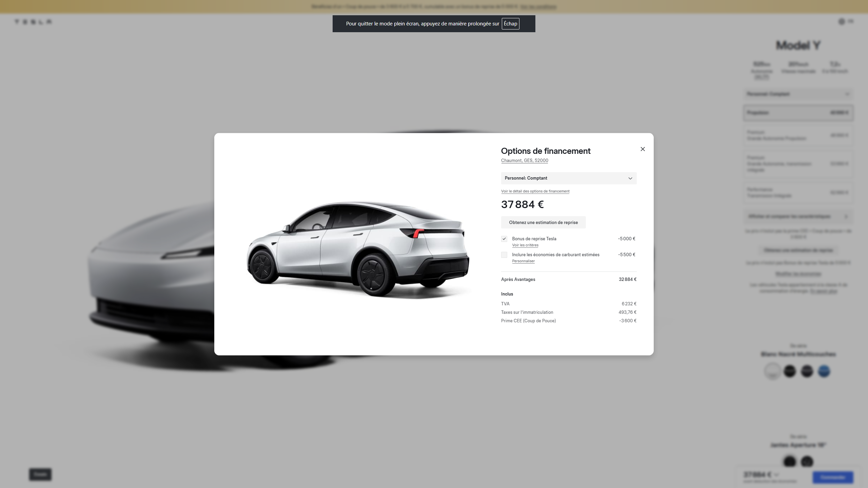868x488 pixels.
Task: Click the Taxes sur l'immatriculation label
Action: [527, 312]
